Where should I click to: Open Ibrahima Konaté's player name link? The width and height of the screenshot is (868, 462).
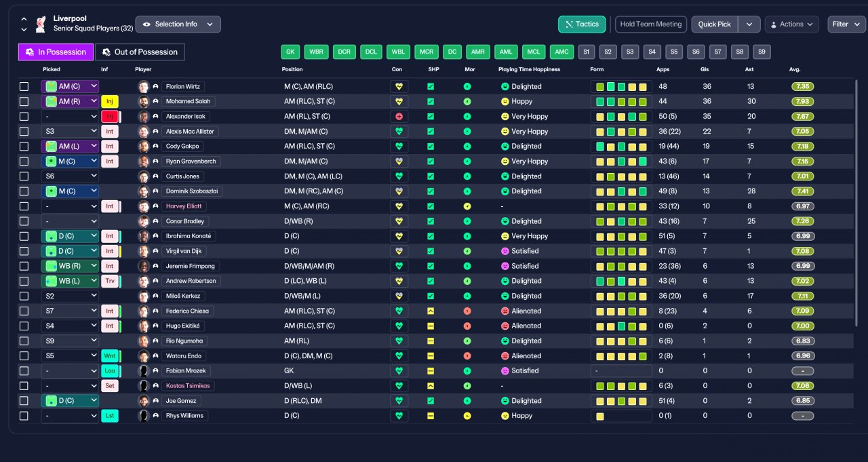click(x=189, y=236)
